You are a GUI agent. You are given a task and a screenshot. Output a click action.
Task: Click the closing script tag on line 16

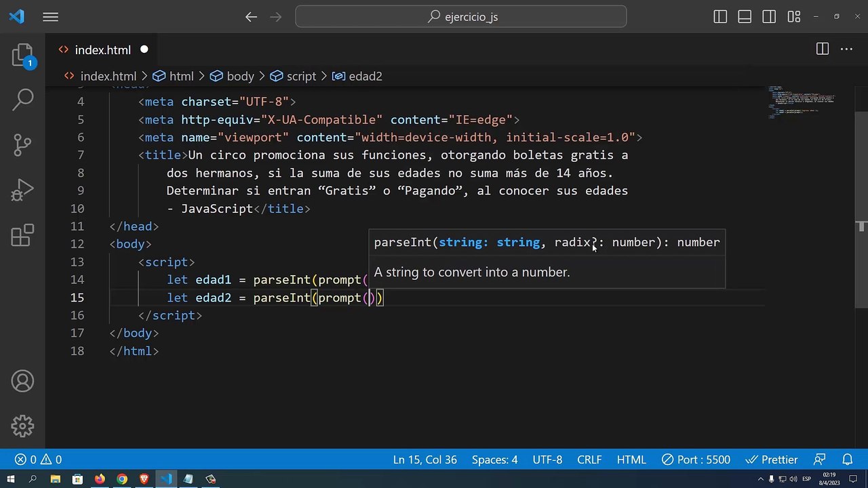coord(170,315)
